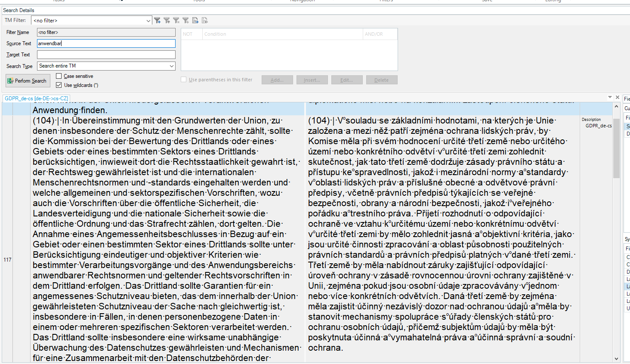Click the results scrollbar up arrow
Image resolution: width=630 pixels, height=364 pixels.
pyautogui.click(x=616, y=106)
